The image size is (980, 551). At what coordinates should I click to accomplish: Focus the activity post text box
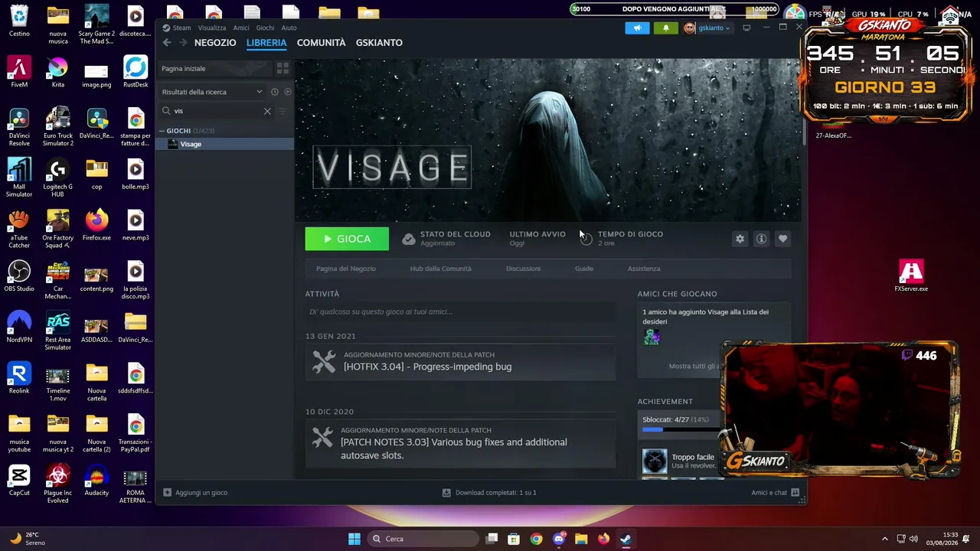tap(460, 311)
